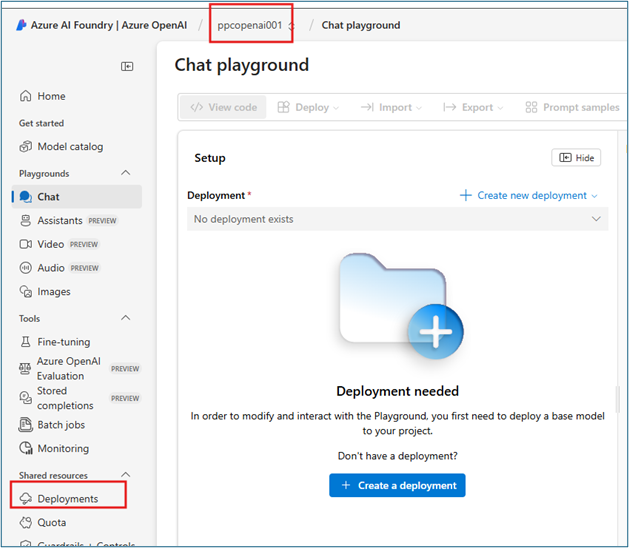Click the Video camera icon
This screenshot has height=548, width=629.
(25, 244)
